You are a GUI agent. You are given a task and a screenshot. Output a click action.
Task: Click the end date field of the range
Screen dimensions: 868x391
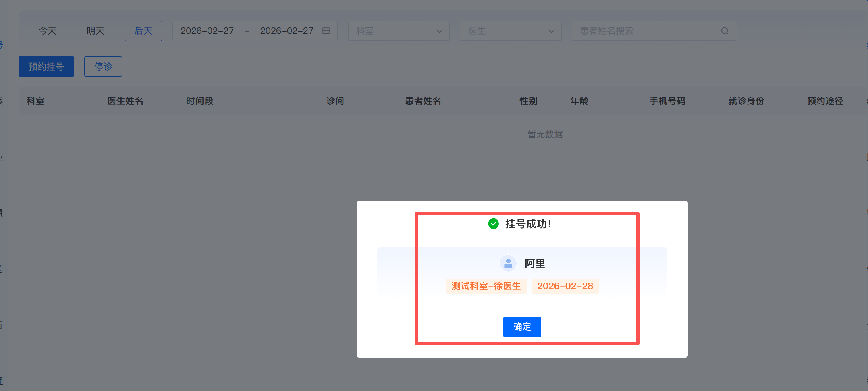[287, 31]
